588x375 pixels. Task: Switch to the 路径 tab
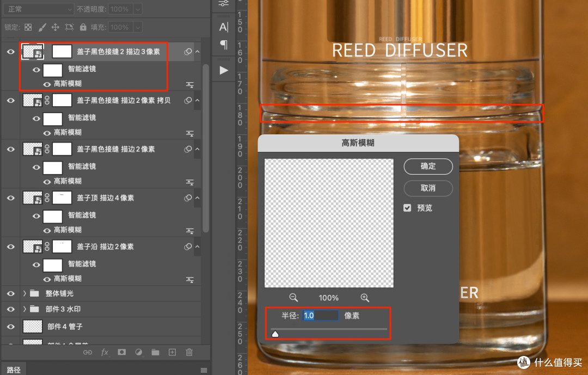pyautogui.click(x=14, y=370)
